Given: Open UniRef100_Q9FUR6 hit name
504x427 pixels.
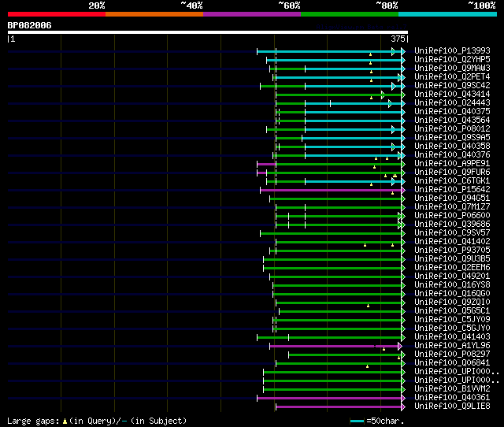Looking at the screenshot, I should tap(452, 173).
